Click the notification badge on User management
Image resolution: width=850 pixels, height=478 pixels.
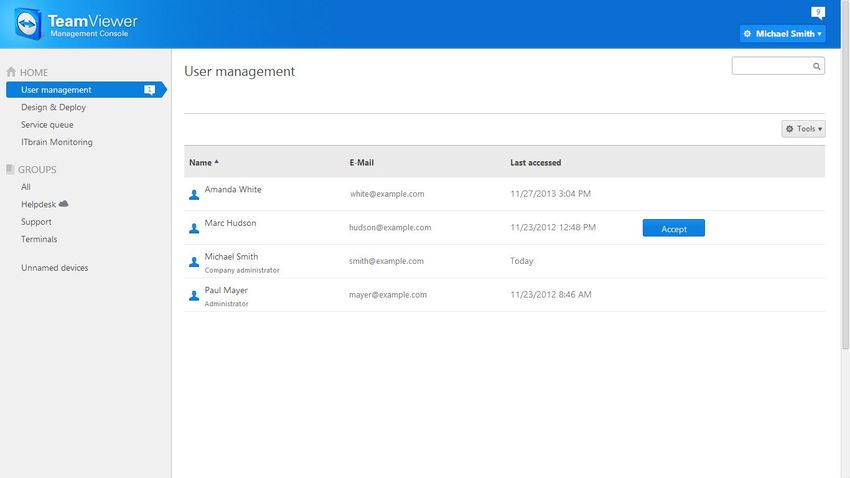[150, 90]
